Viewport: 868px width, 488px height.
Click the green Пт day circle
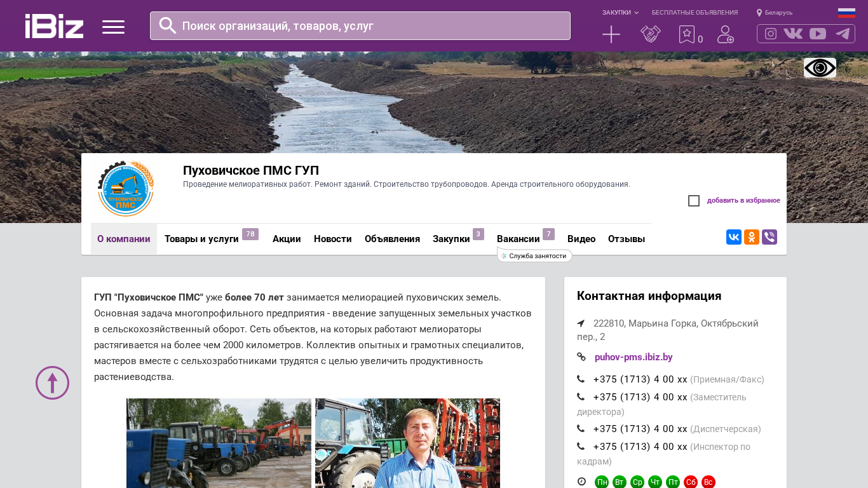click(673, 482)
